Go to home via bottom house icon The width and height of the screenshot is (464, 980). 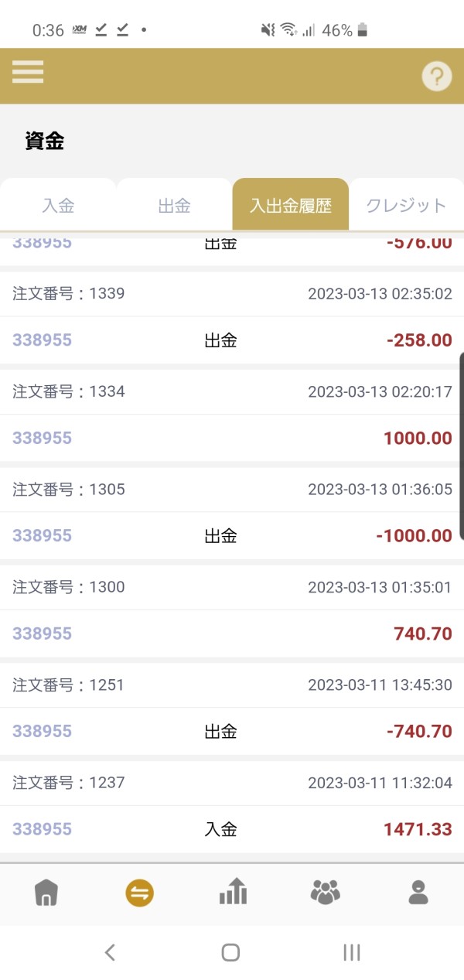coord(46,893)
